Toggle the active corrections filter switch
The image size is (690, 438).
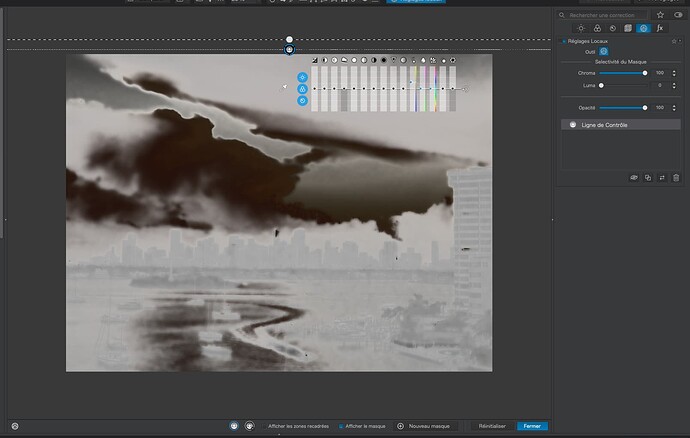pyautogui.click(x=676, y=15)
